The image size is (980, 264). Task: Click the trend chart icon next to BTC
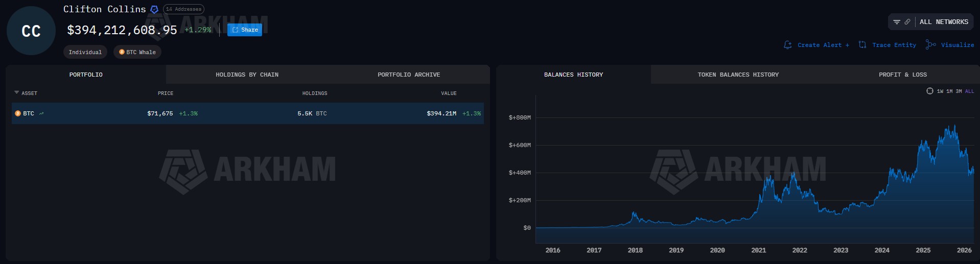(x=41, y=113)
